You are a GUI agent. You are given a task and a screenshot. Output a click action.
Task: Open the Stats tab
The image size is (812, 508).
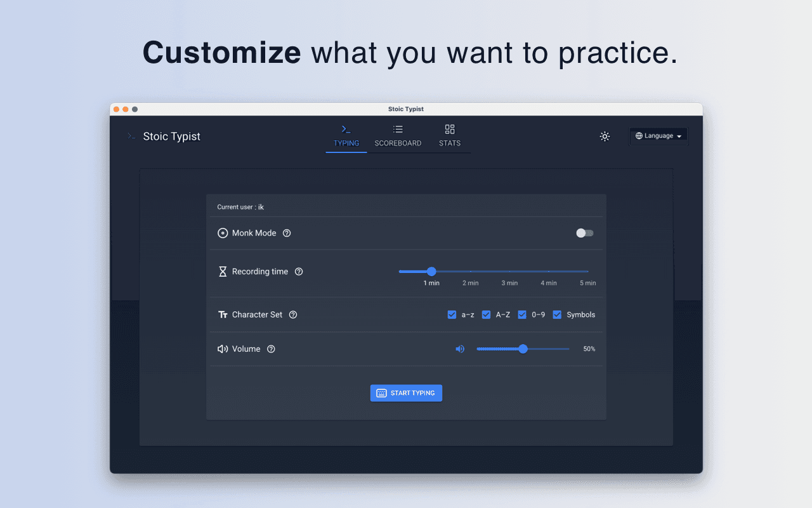click(x=450, y=136)
